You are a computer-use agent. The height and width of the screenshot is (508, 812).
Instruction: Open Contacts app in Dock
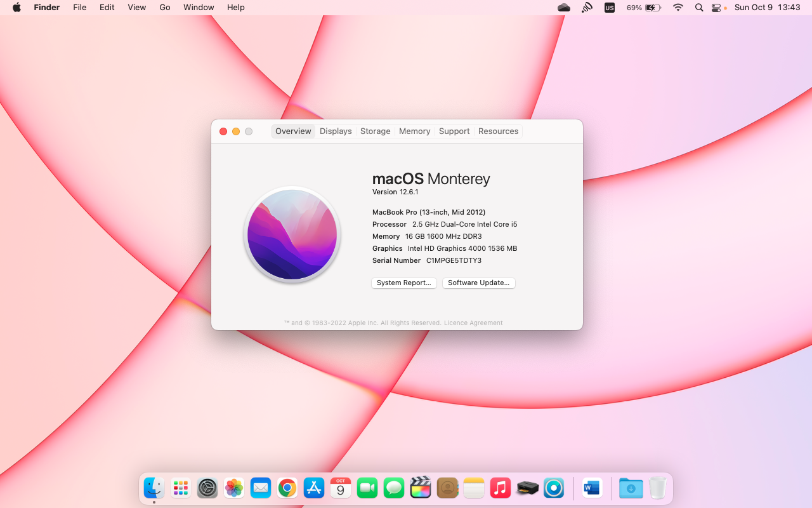(447, 488)
